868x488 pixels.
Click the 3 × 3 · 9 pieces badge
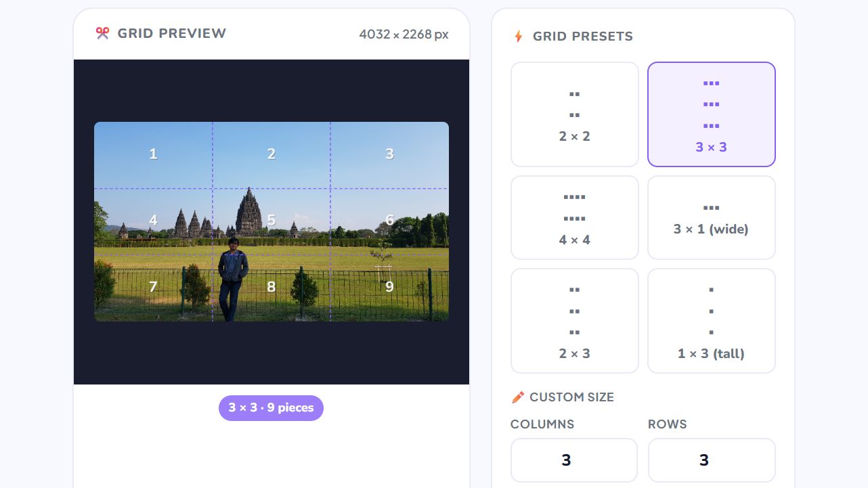click(x=271, y=408)
